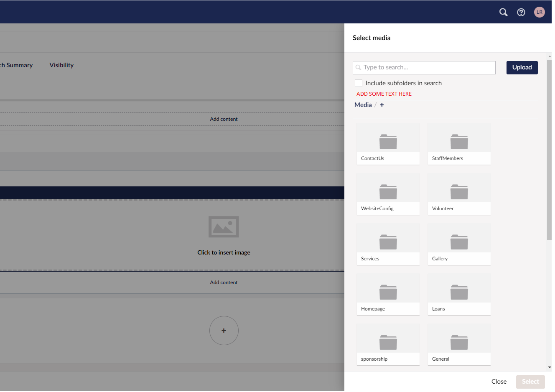
Task: Switch to the Visibility tab
Action: pos(61,65)
